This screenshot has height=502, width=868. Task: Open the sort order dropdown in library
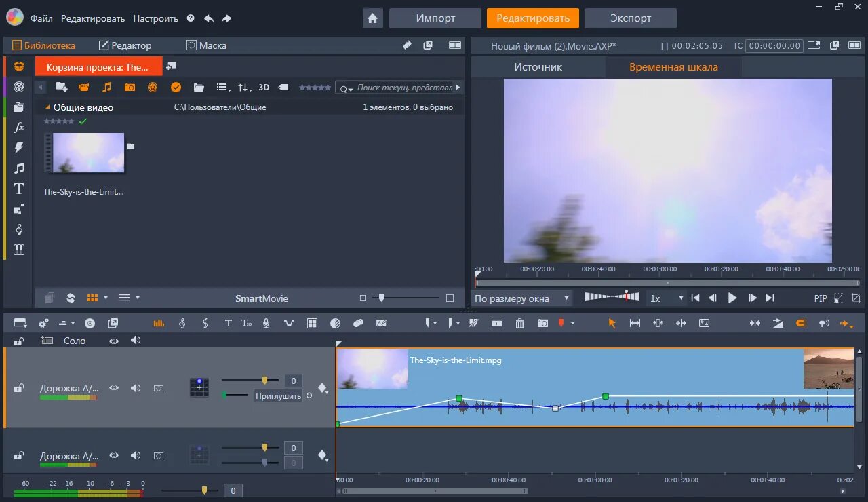pos(245,88)
